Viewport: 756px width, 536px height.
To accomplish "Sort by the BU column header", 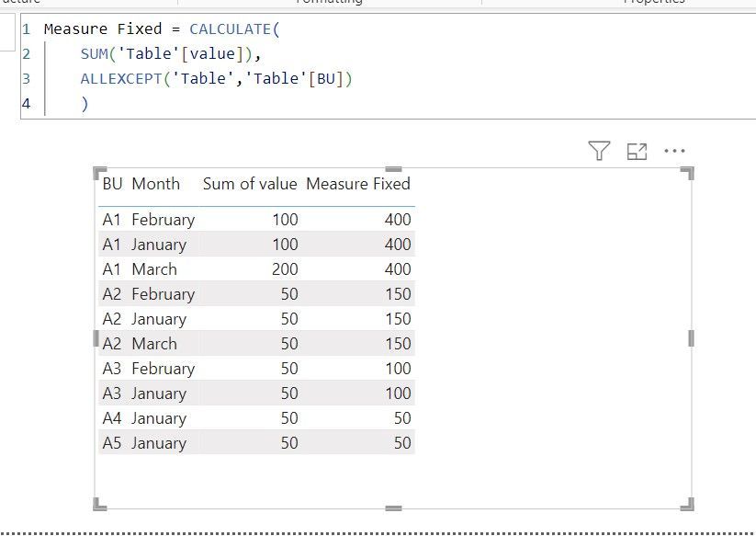I will [112, 184].
